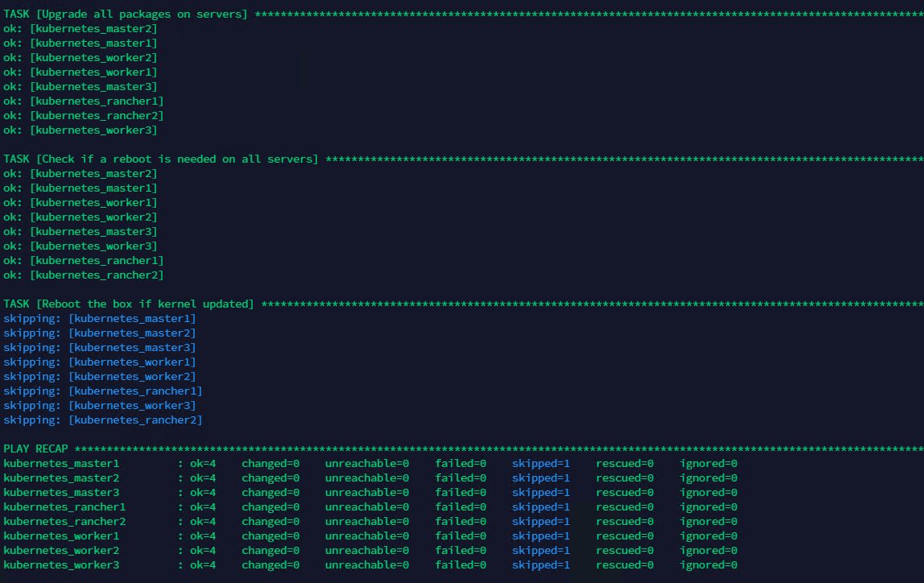The width and height of the screenshot is (924, 583).
Task: Click the "Check if a reboot is needed" task header
Action: click(160, 159)
